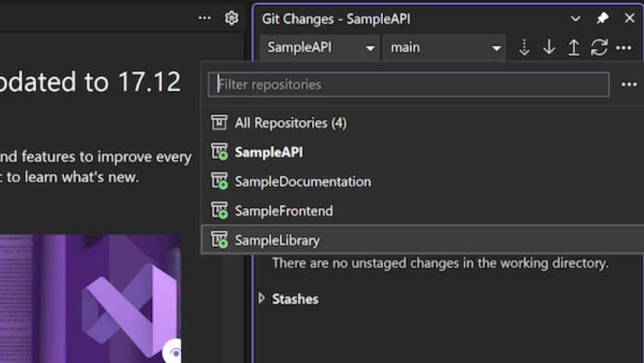Open ellipsis menu beside the settings gear
Viewport: 644px width, 363px height.
[205, 18]
